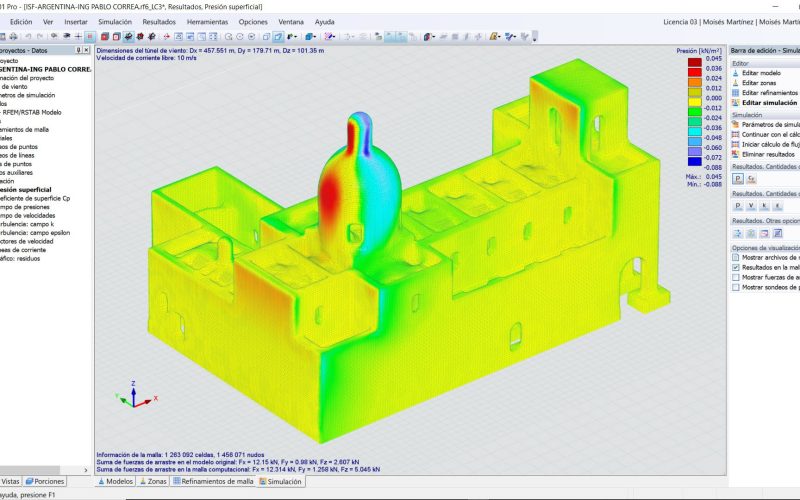Click Eliminar resultados link
The image size is (800, 500).
point(768,154)
